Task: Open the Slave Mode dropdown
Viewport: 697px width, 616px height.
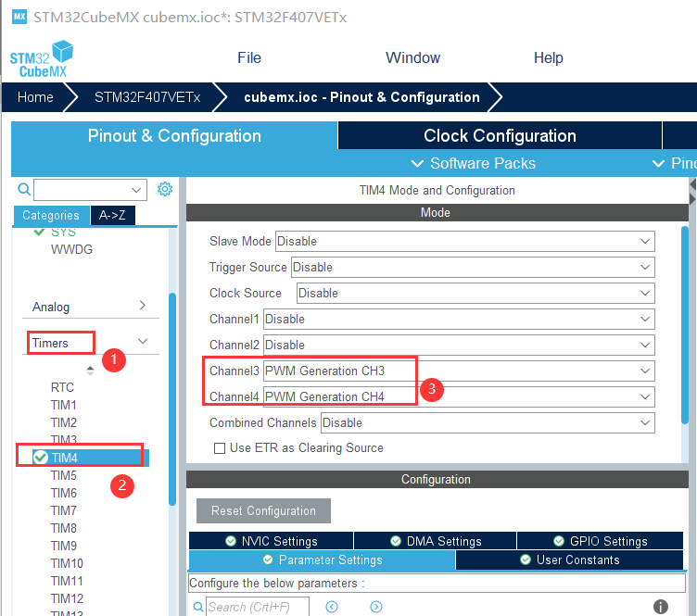Action: 465,241
